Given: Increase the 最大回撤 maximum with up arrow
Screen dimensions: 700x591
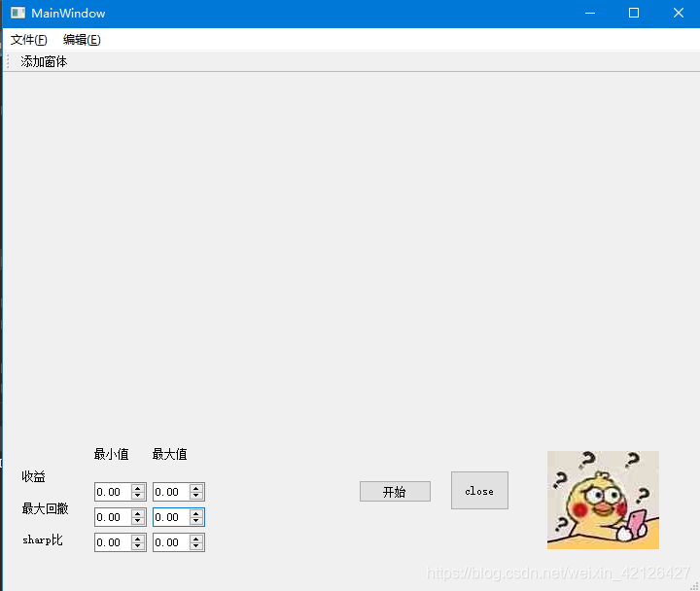Looking at the screenshot, I should [x=196, y=513].
